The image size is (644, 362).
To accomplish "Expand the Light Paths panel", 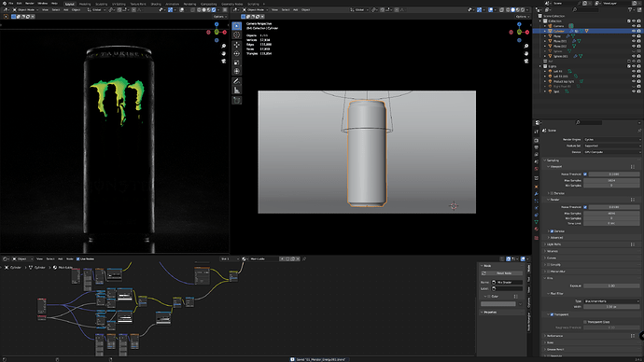I will click(554, 244).
